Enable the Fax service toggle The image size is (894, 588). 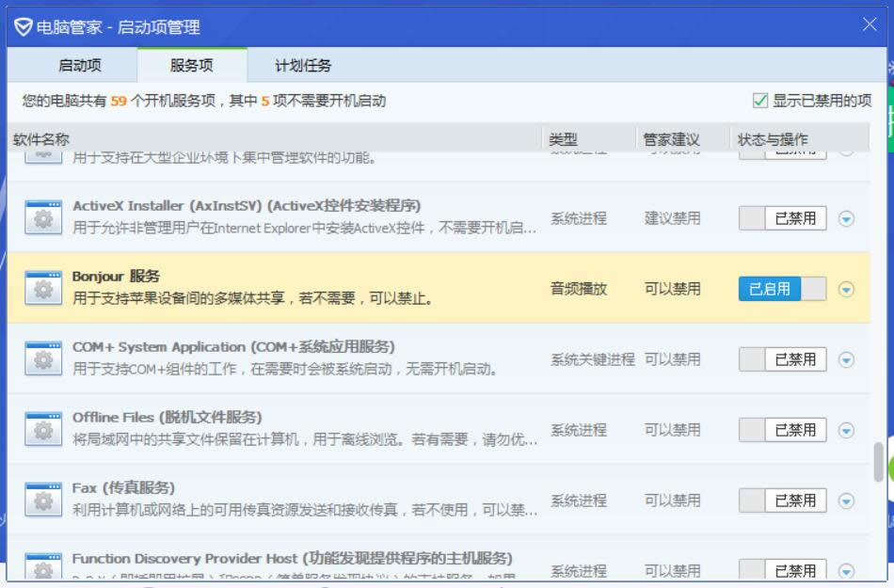[782, 501]
